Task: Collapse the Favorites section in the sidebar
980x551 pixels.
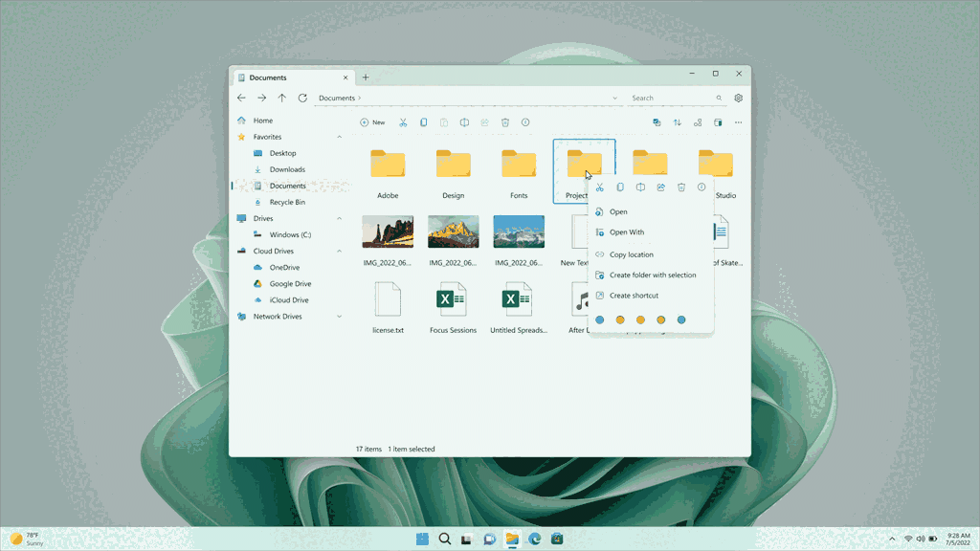Action: pyautogui.click(x=340, y=137)
